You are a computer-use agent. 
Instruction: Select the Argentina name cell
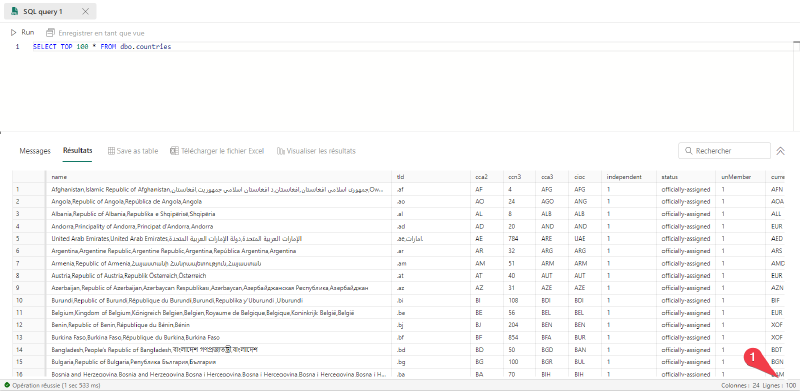pyautogui.click(x=218, y=251)
